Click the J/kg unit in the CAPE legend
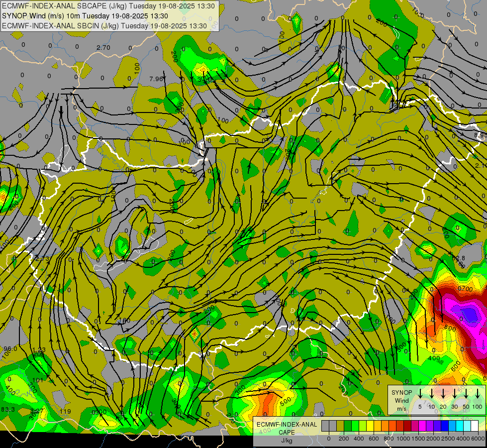This screenshot has height=448, width=487. click(287, 441)
